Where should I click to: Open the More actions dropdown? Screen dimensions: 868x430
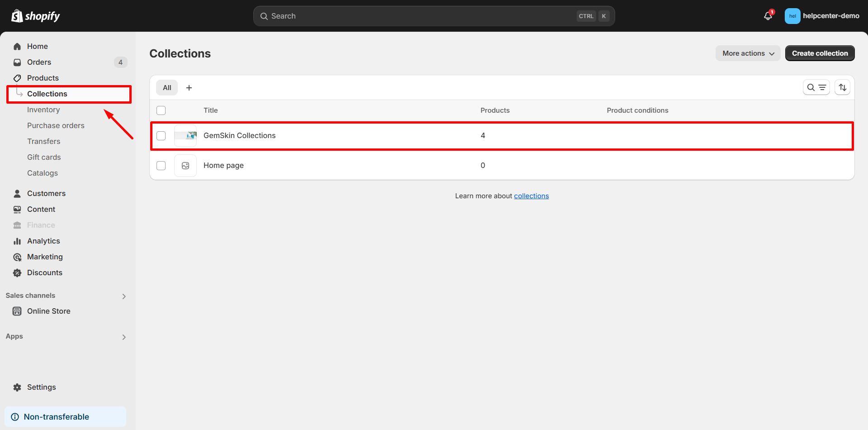click(748, 53)
